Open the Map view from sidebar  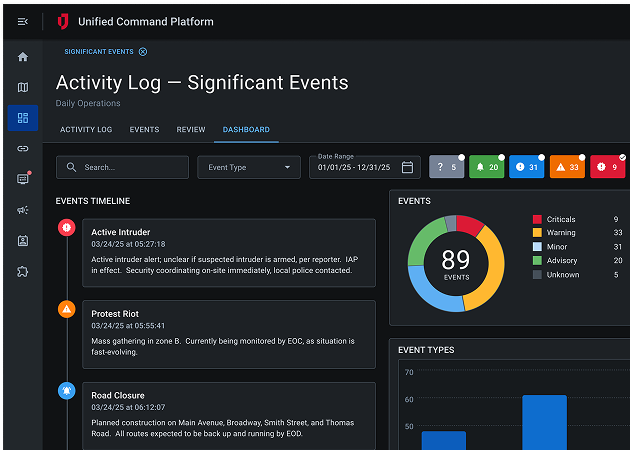[x=23, y=88]
